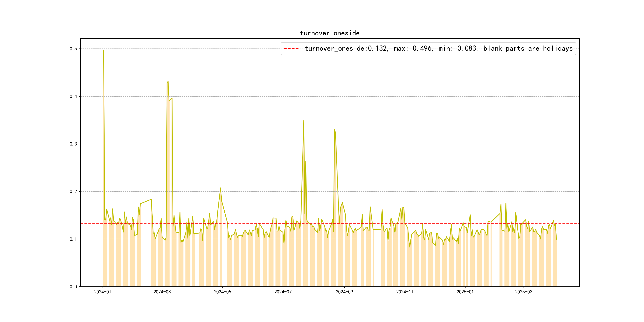Click the spike peak in late July 2024
The image size is (644, 322).
click(304, 120)
